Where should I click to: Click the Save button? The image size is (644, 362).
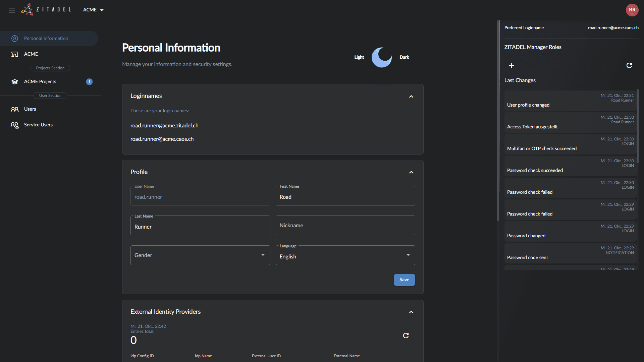click(404, 280)
